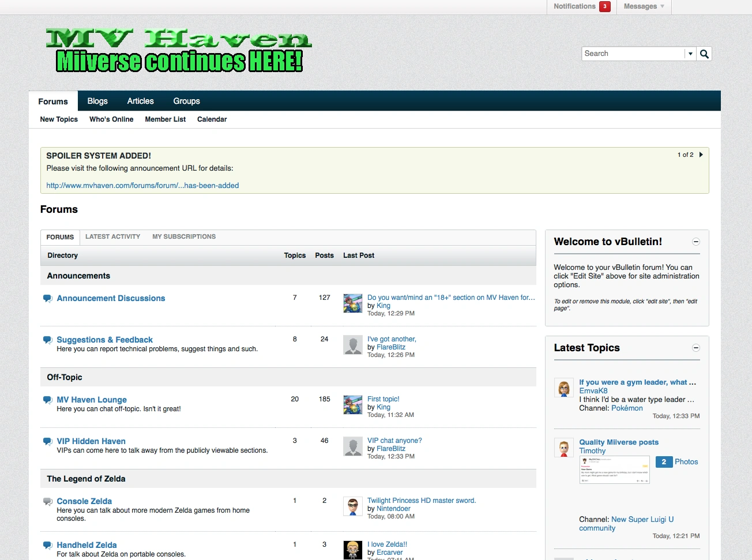Click Timothy's avatar in Latest Topics
Image resolution: width=752 pixels, height=560 pixels.
click(564, 448)
